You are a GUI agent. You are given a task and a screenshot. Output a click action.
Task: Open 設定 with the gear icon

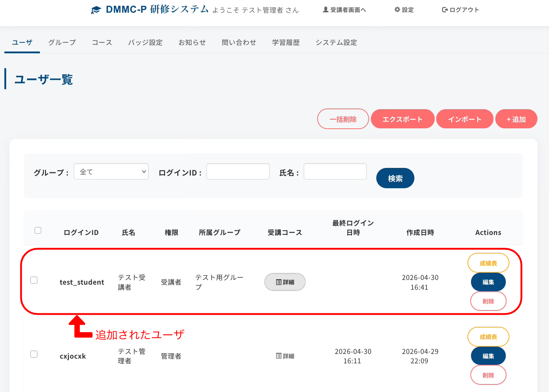[404, 10]
